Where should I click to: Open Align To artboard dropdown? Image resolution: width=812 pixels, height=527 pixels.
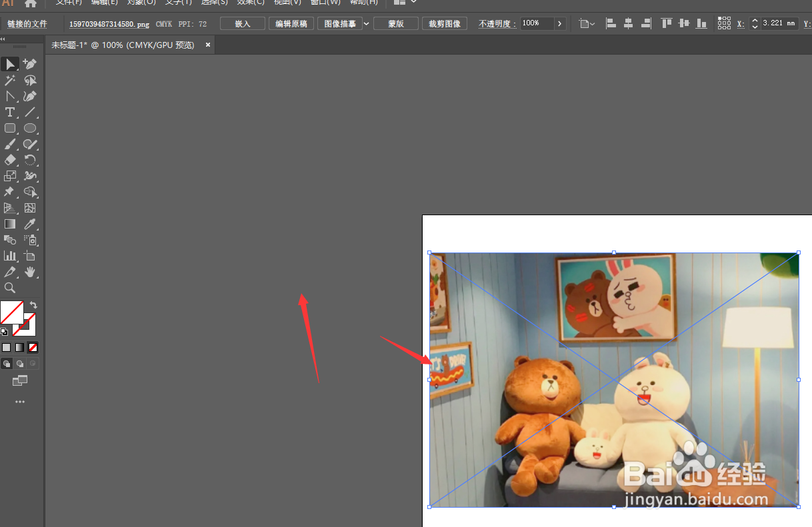point(587,23)
